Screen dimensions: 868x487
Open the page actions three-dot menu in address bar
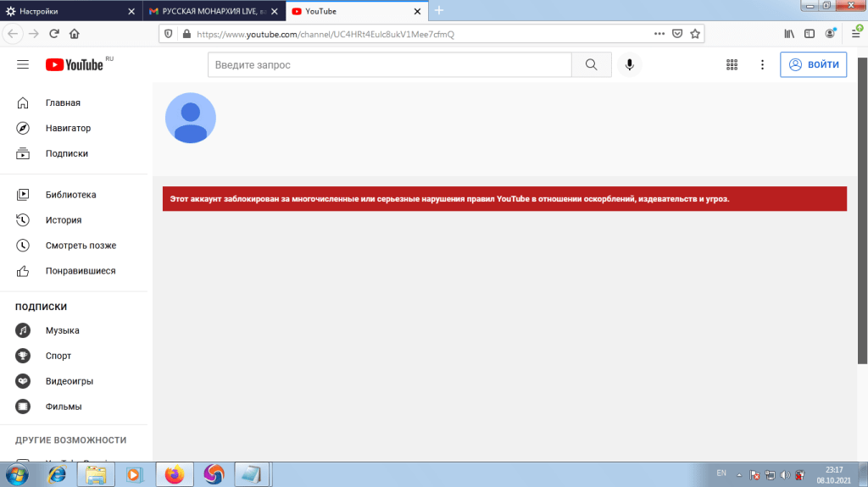pos(659,34)
